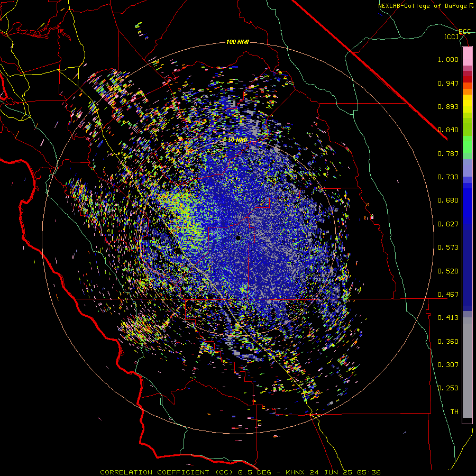
Task: Click the 0.680 legend value
Action: click(x=448, y=200)
